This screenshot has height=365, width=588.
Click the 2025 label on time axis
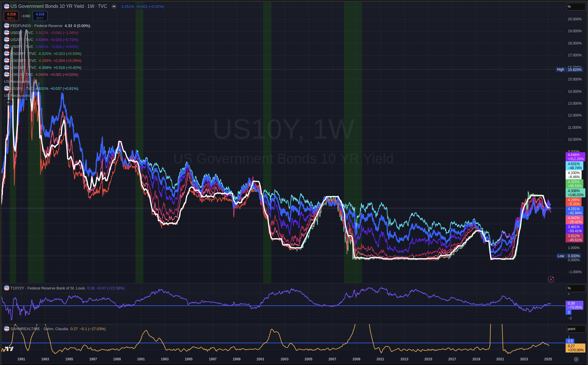click(548, 359)
